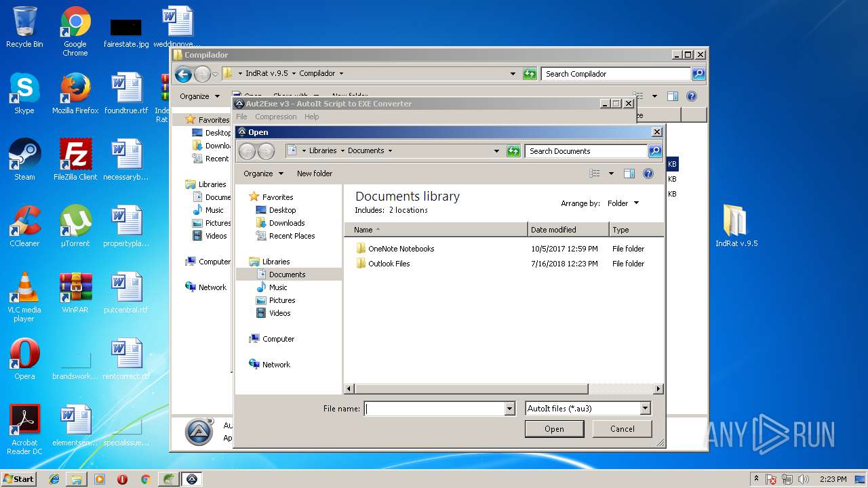Select the Outlook Files folder
The height and width of the screenshot is (488, 868).
[389, 264]
